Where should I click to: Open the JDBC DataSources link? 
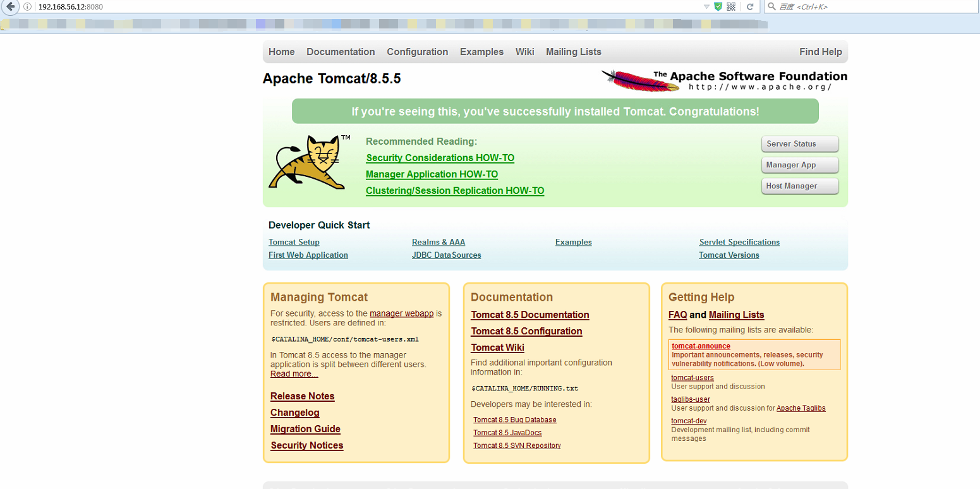[x=447, y=255]
